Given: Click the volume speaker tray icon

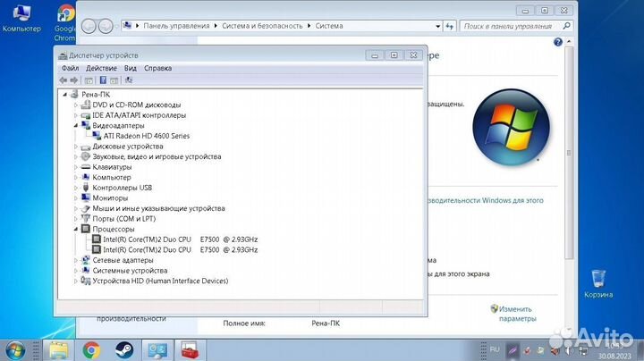Looking at the screenshot, I should tap(569, 351).
